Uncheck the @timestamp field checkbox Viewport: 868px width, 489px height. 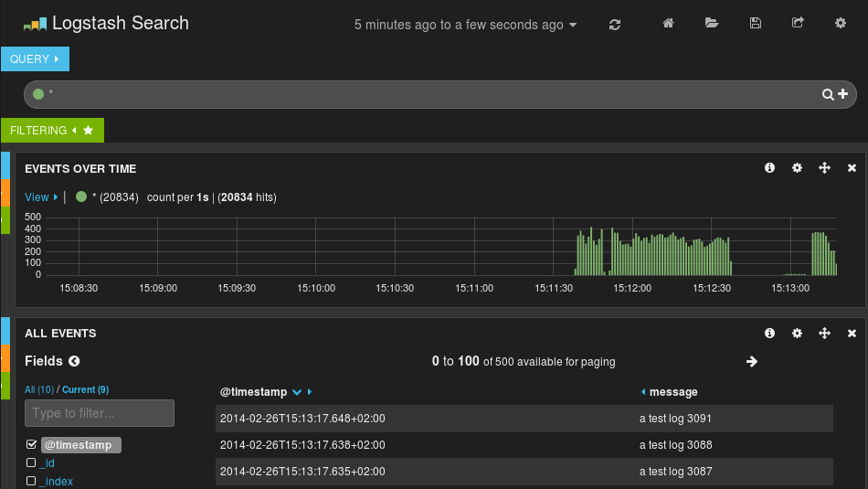click(32, 444)
